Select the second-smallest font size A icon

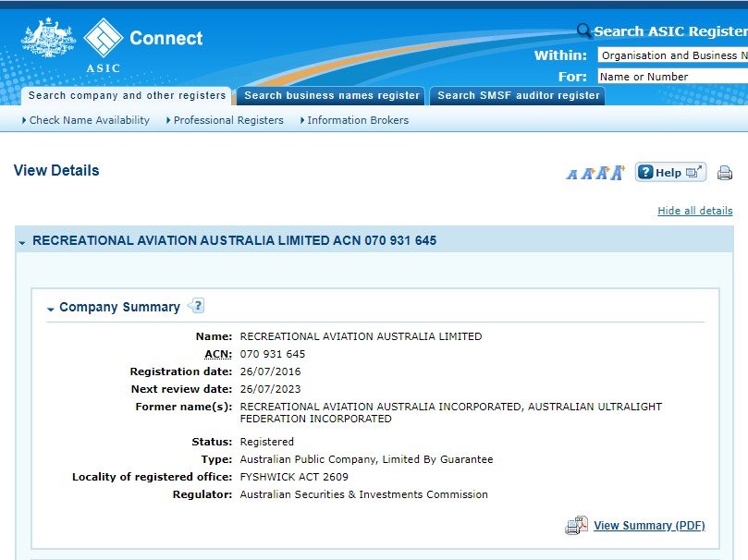click(x=587, y=174)
